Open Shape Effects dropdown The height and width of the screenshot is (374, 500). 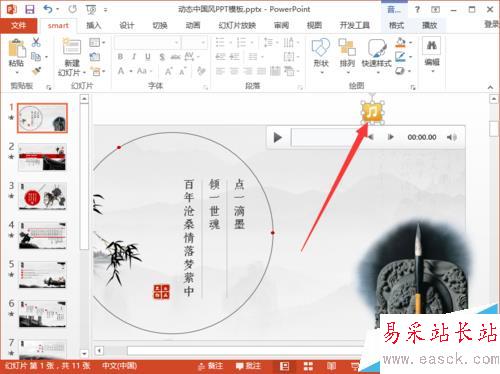point(403,71)
